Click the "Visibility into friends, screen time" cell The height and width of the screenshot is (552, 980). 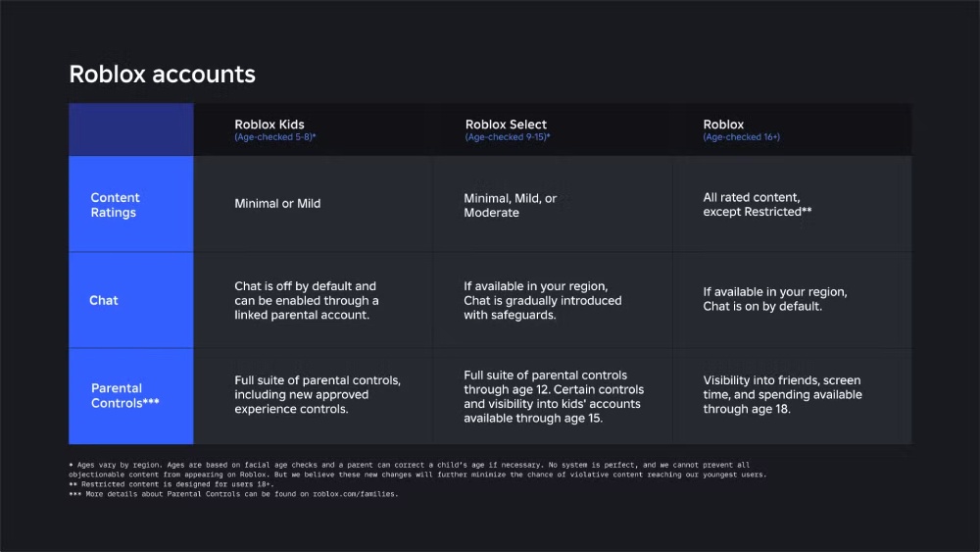[x=782, y=394]
